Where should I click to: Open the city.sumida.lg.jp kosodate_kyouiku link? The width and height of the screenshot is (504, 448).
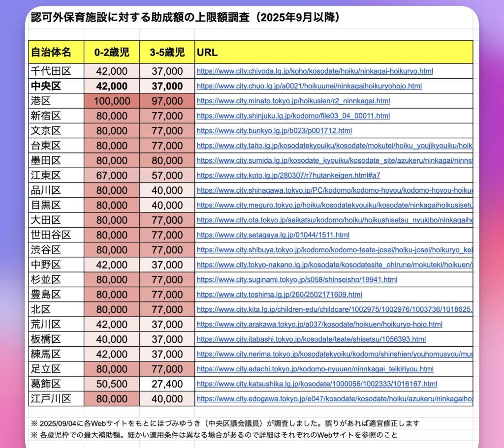334,160
